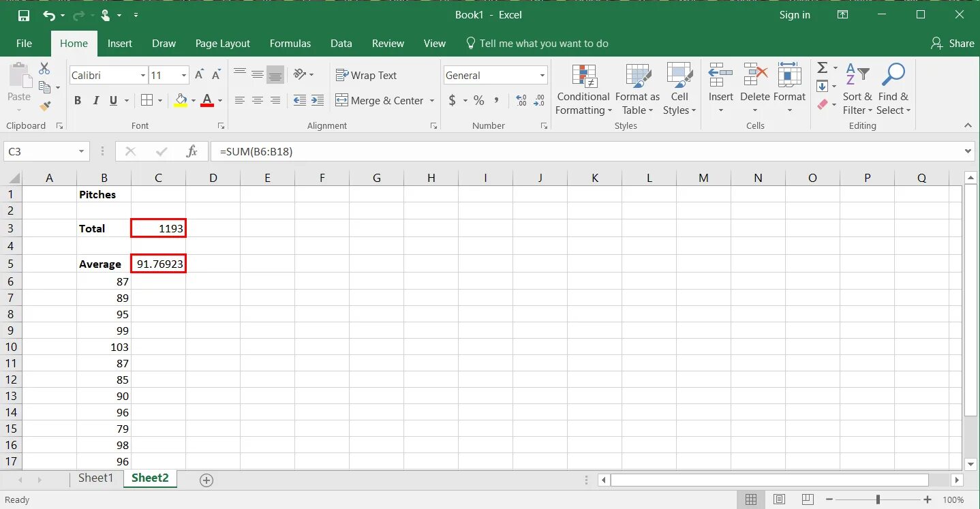
Task: Open Merge & Center dropdown arrow
Action: click(x=432, y=100)
